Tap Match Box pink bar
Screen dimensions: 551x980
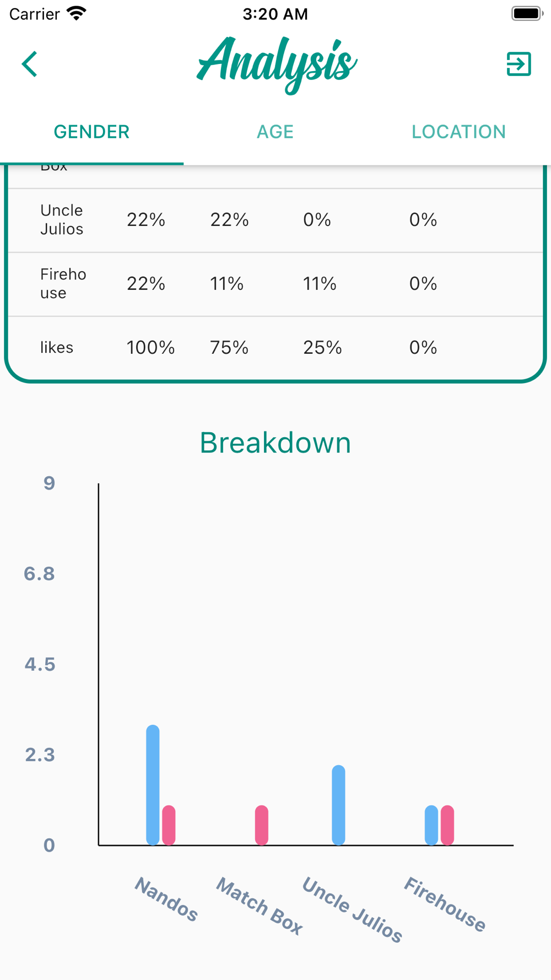point(262,825)
